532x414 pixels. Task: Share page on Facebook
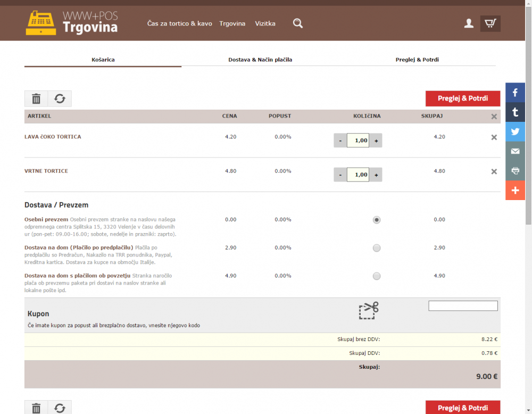tap(515, 93)
